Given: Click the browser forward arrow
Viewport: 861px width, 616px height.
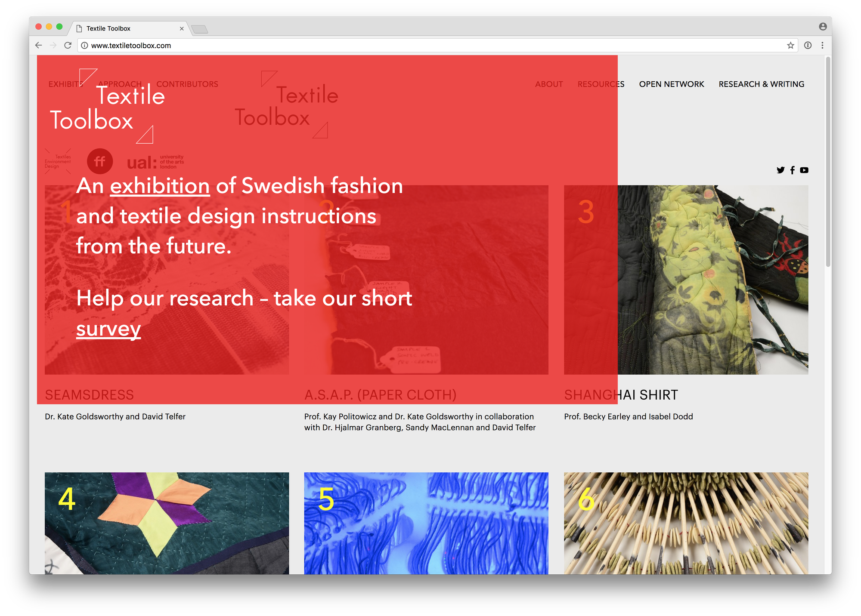Looking at the screenshot, I should point(53,45).
